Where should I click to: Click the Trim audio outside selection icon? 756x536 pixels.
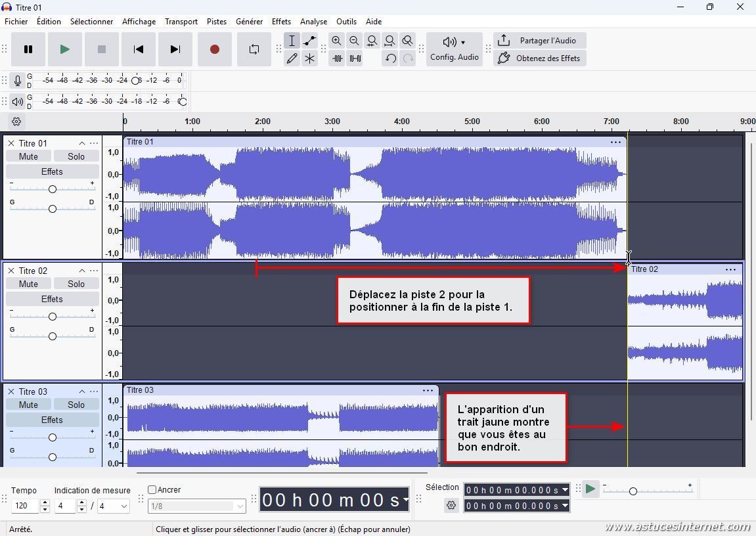click(x=337, y=58)
